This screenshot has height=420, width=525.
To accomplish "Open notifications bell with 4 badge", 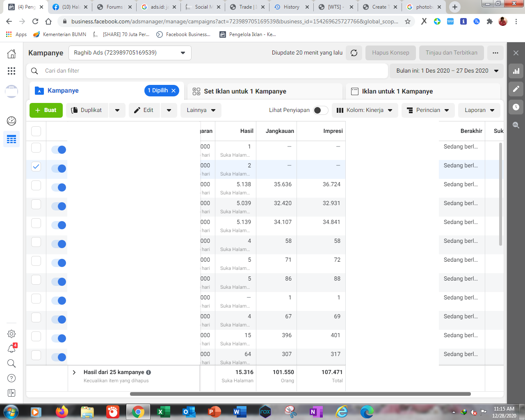I will click(x=12, y=349).
